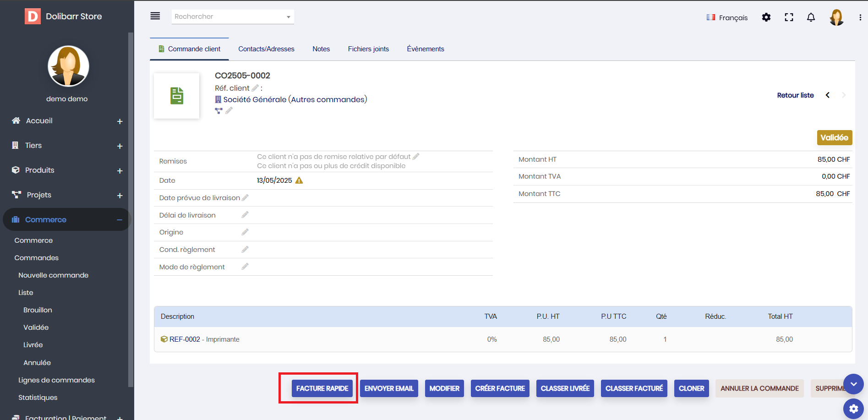
Task: Edit the Mode de règlement field
Action: (245, 267)
